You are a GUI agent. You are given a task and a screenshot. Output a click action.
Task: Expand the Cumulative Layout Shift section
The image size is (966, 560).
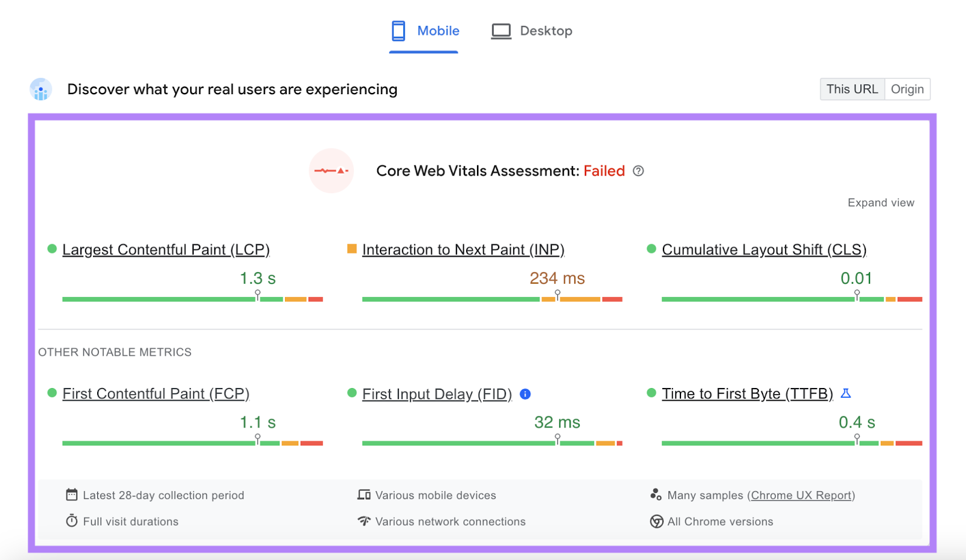pyautogui.click(x=764, y=249)
